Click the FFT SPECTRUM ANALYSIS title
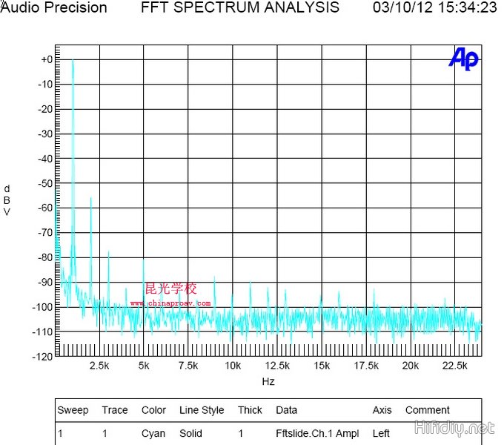This screenshot has height=445, width=504. click(x=239, y=8)
